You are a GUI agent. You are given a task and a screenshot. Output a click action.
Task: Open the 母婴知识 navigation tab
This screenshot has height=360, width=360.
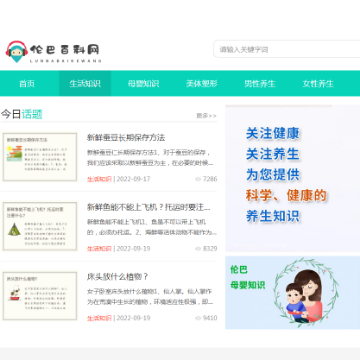pyautogui.click(x=143, y=83)
